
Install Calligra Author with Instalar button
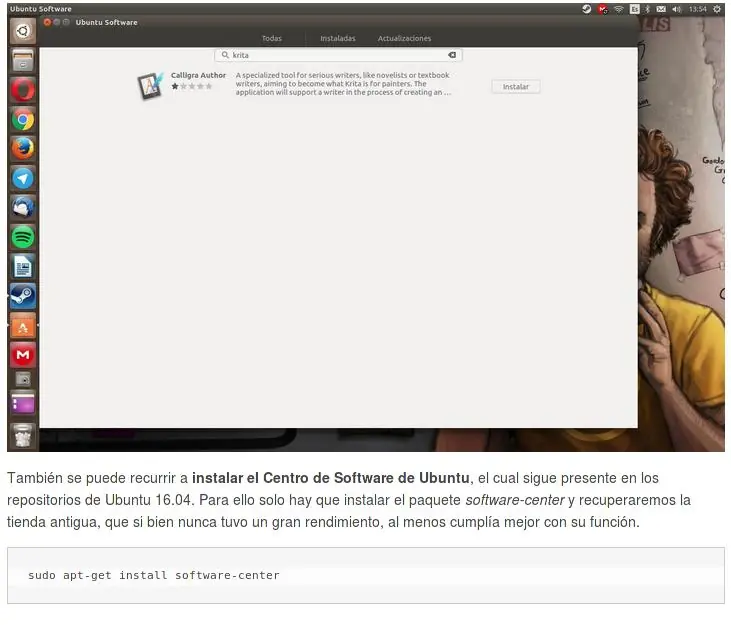(x=516, y=87)
